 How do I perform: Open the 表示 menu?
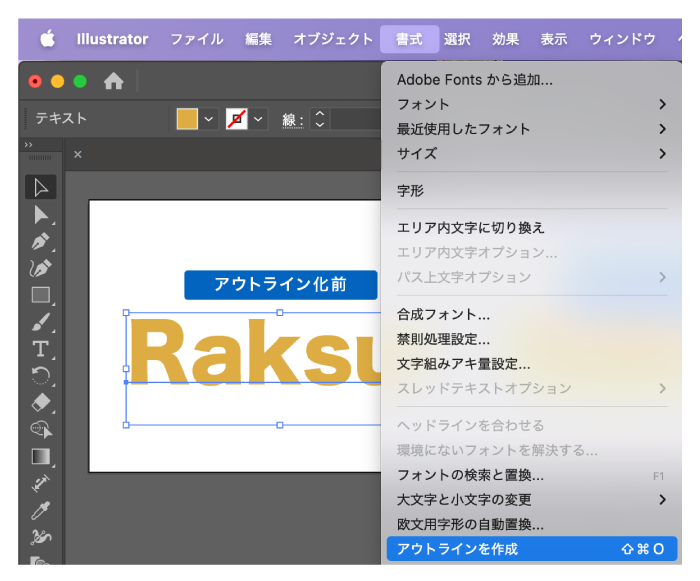[554, 39]
